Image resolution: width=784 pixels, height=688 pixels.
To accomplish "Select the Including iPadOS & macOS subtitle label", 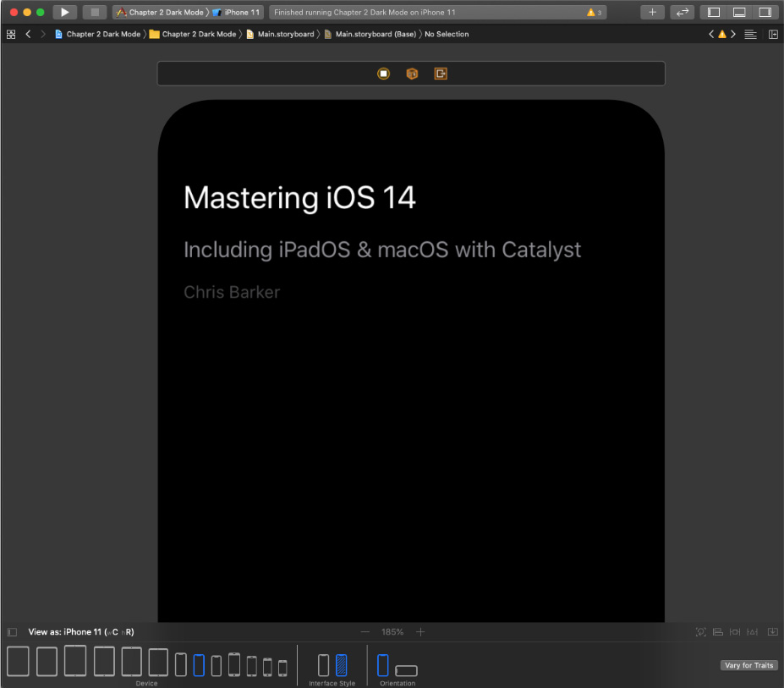I will (382, 250).
